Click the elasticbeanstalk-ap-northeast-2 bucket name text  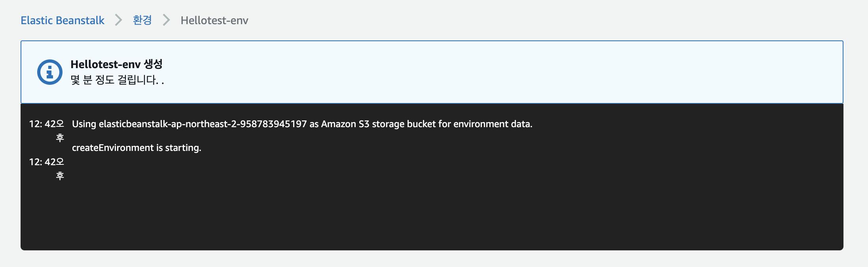tap(203, 124)
